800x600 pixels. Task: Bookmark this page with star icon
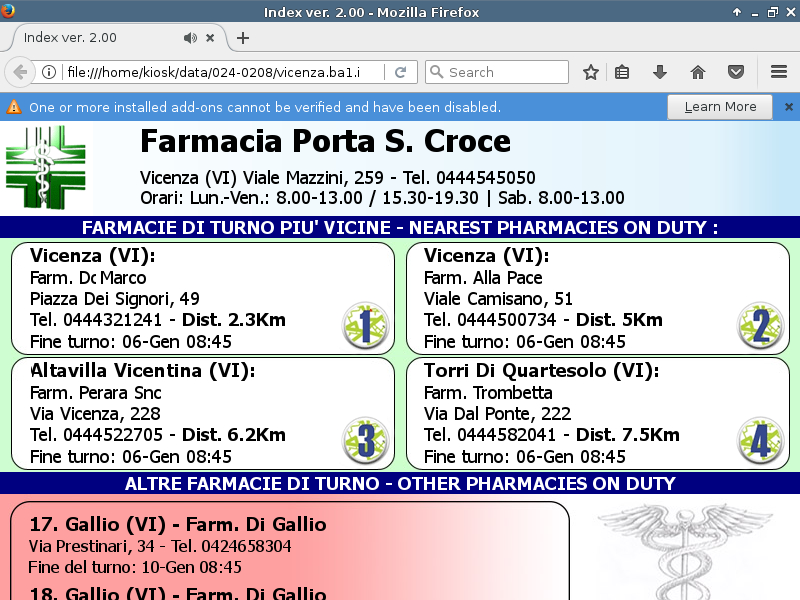[591, 72]
